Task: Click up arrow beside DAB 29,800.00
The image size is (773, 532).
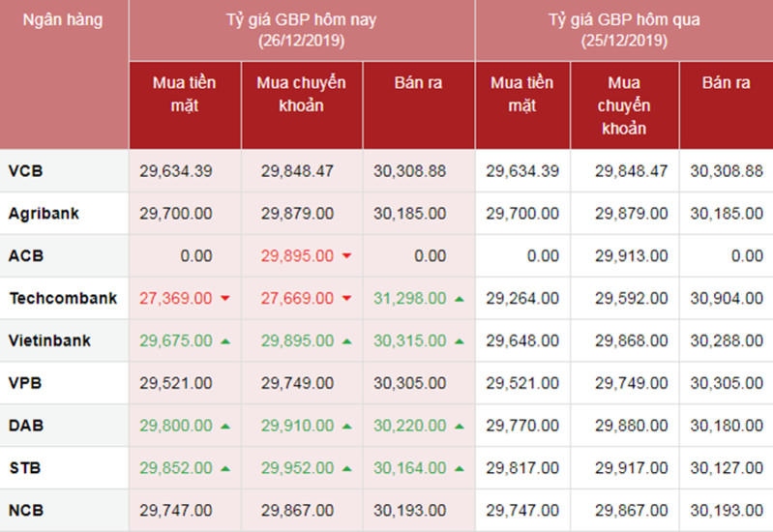Action: pos(224,426)
